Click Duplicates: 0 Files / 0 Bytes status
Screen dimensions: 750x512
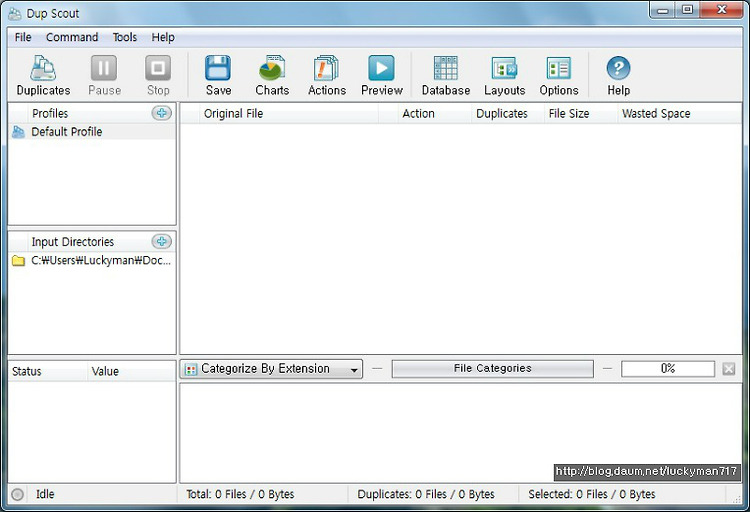[426, 494]
